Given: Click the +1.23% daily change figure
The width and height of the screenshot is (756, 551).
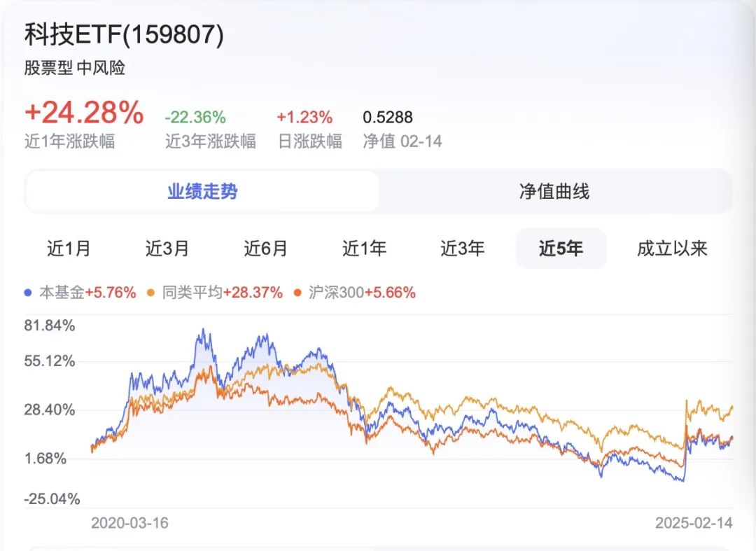Looking at the screenshot, I should pos(304,117).
